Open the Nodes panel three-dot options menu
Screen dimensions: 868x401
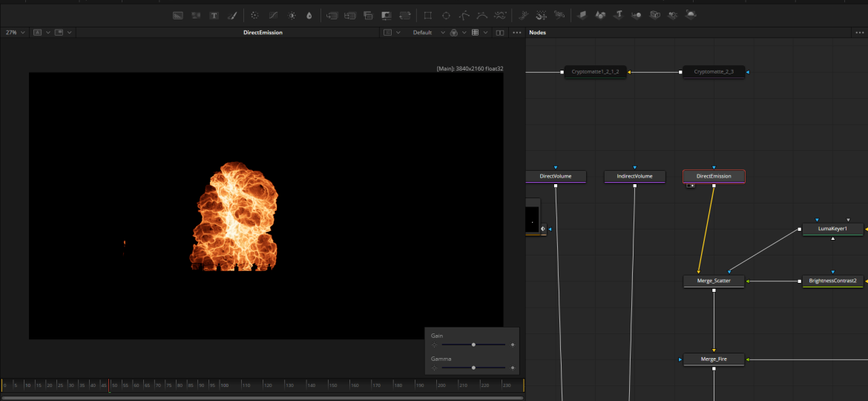coord(860,33)
